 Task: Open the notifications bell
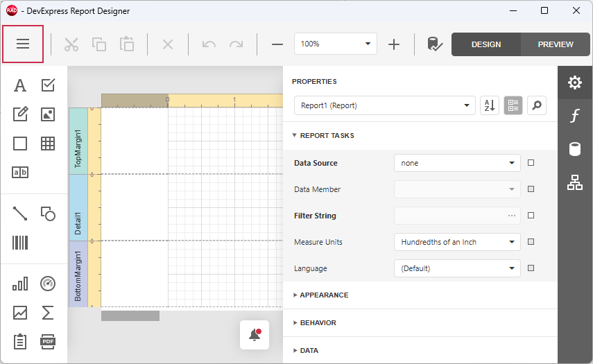click(x=255, y=335)
